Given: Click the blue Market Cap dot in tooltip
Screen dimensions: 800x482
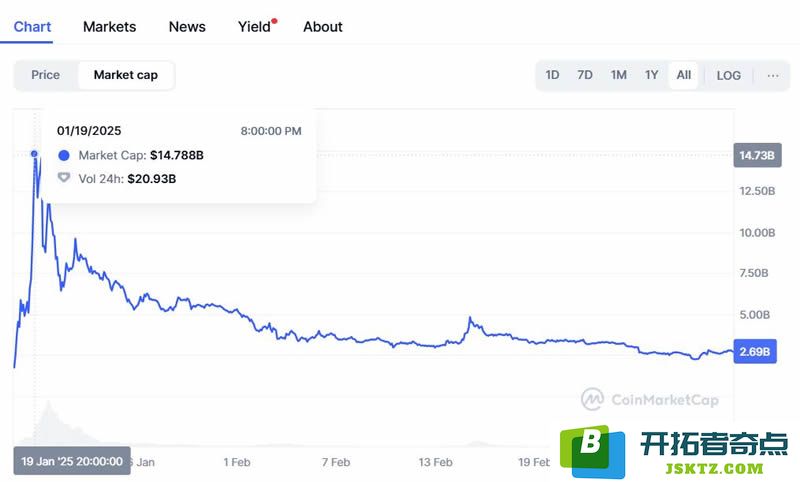Looking at the screenshot, I should 64,155.
